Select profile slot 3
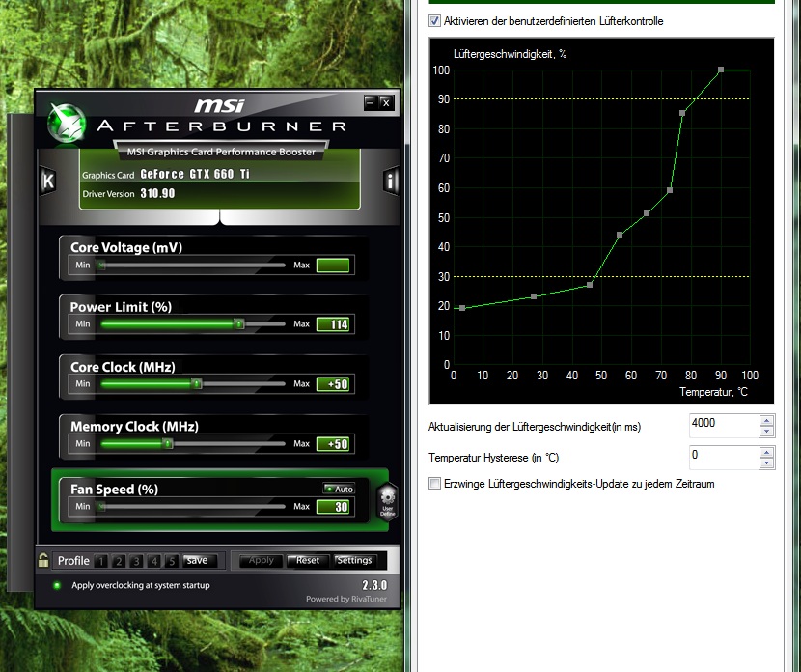 click(x=138, y=561)
